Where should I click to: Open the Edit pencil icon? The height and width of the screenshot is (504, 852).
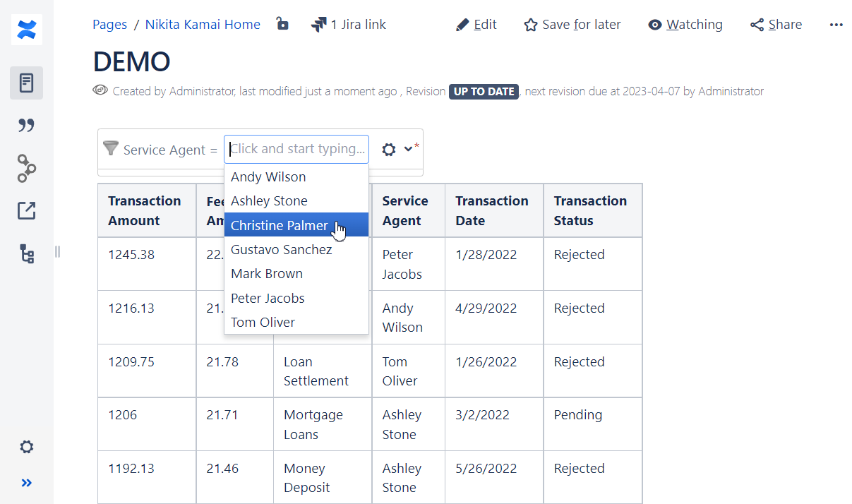pyautogui.click(x=464, y=24)
